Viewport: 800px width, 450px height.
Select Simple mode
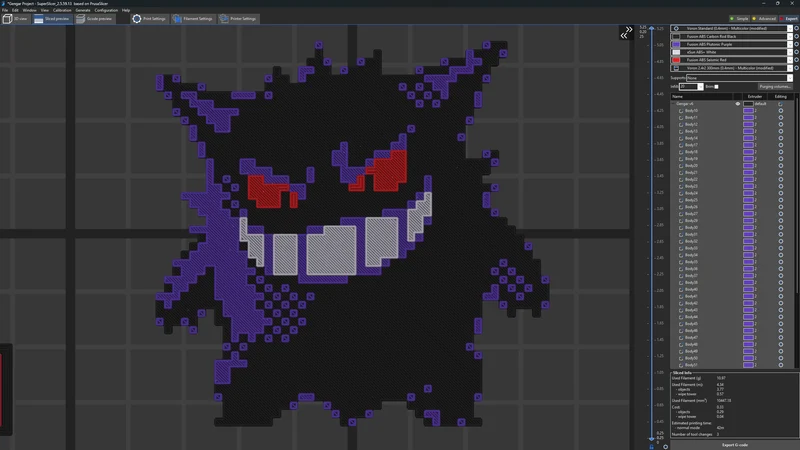(739, 19)
